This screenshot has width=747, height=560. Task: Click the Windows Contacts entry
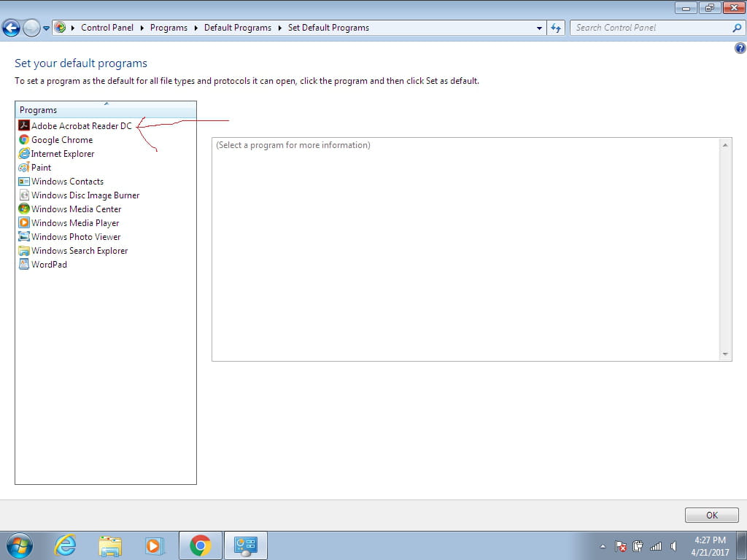point(66,181)
